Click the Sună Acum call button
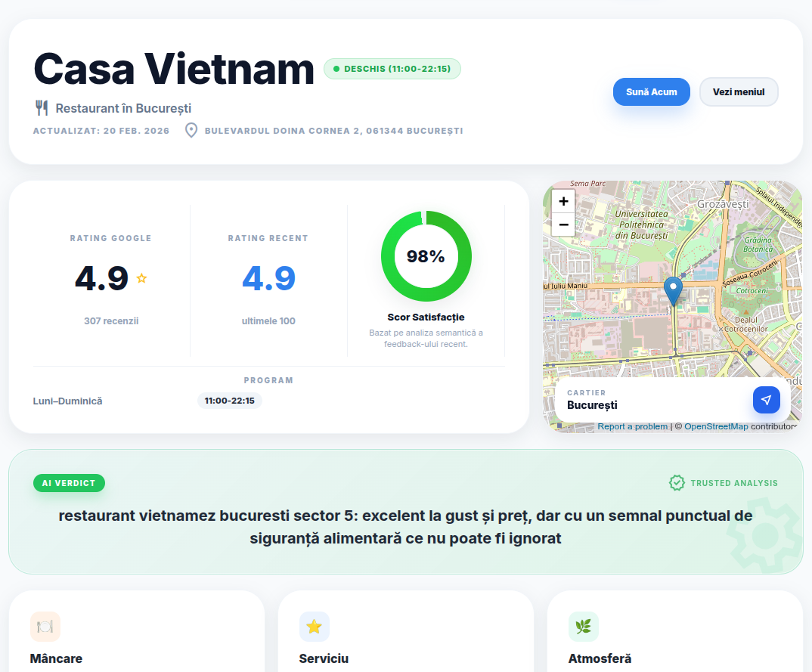The image size is (812, 672). pyautogui.click(x=651, y=91)
